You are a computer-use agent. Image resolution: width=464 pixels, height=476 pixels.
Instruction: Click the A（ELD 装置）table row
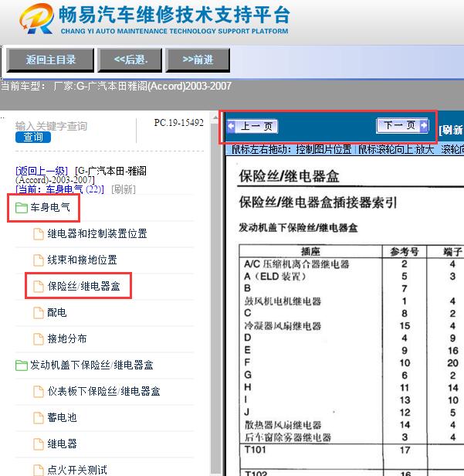[352, 277]
